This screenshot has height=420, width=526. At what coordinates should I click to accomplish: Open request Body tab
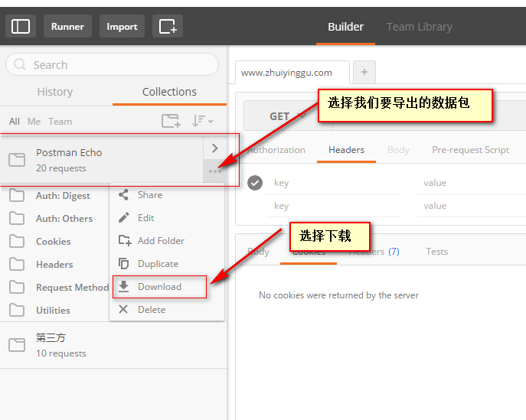[x=398, y=150]
